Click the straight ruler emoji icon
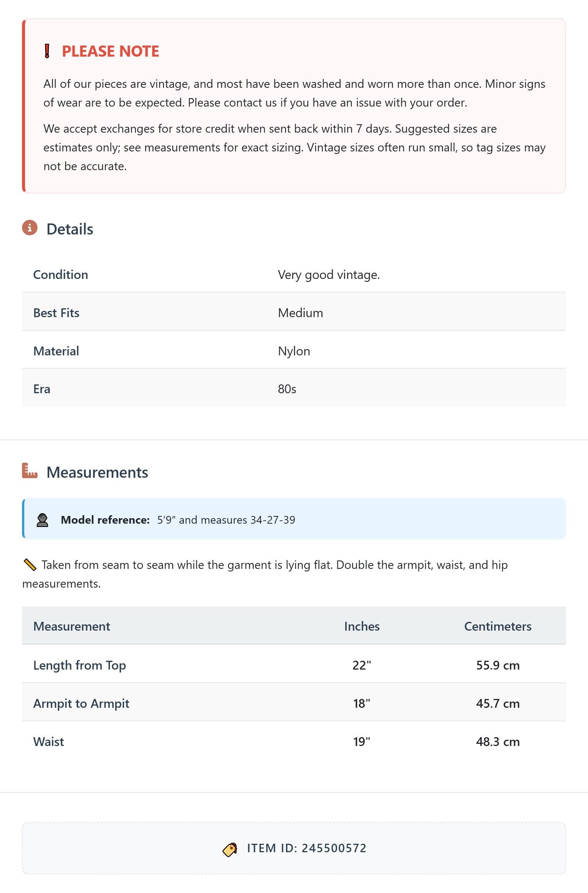 [30, 565]
